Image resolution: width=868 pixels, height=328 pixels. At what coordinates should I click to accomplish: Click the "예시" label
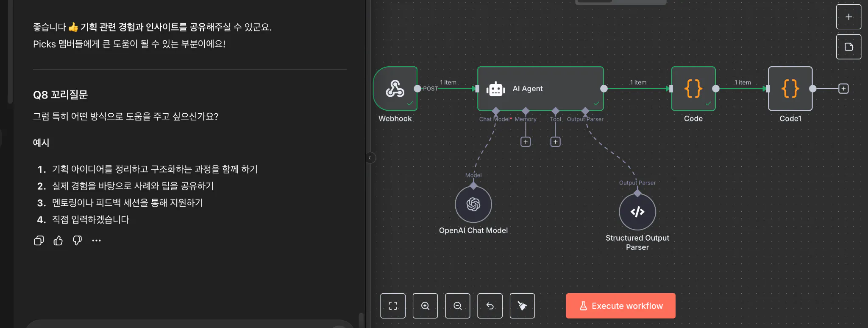pos(41,143)
